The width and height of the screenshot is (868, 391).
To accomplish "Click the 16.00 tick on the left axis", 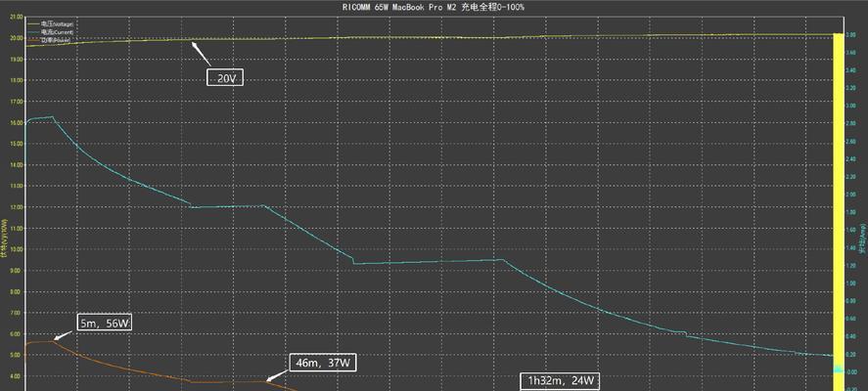I will point(16,123).
